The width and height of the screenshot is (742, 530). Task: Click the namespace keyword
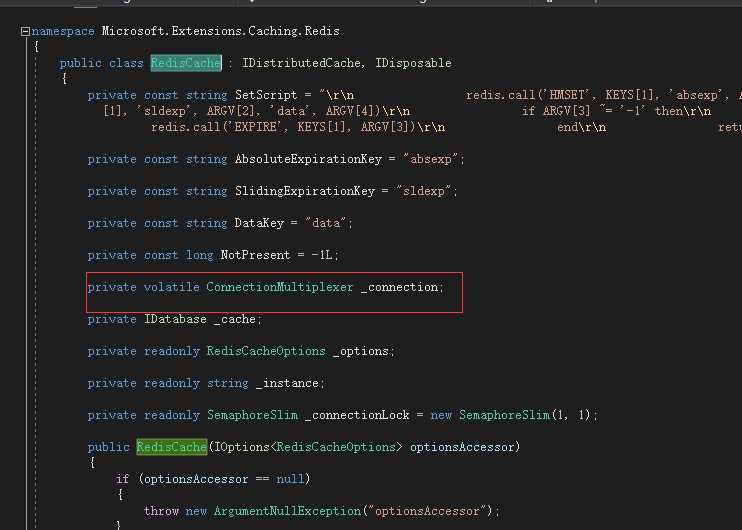[x=63, y=32]
